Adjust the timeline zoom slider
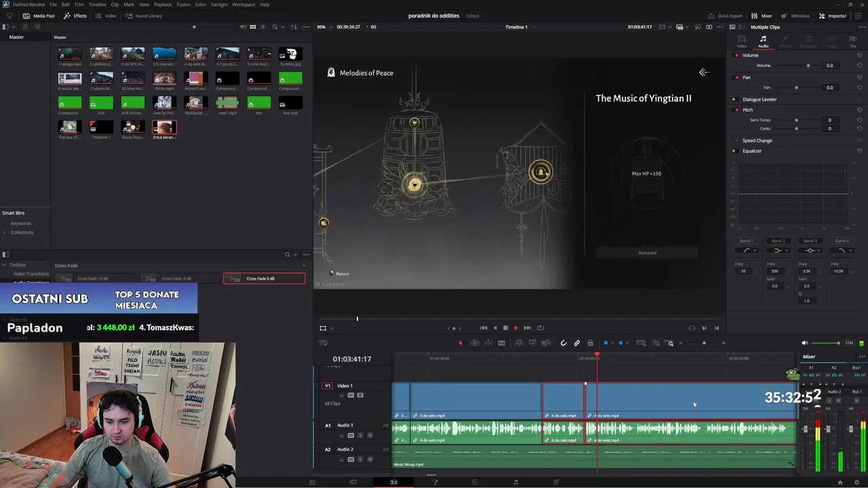Screen dimensions: 868x488 (x=704, y=343)
